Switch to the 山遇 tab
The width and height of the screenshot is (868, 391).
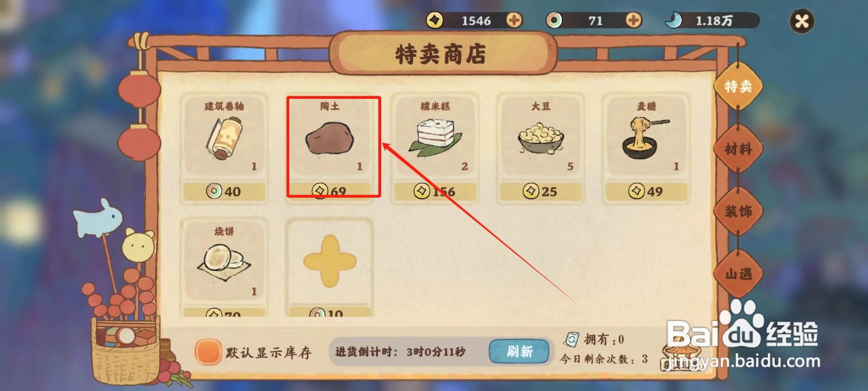pyautogui.click(x=738, y=273)
